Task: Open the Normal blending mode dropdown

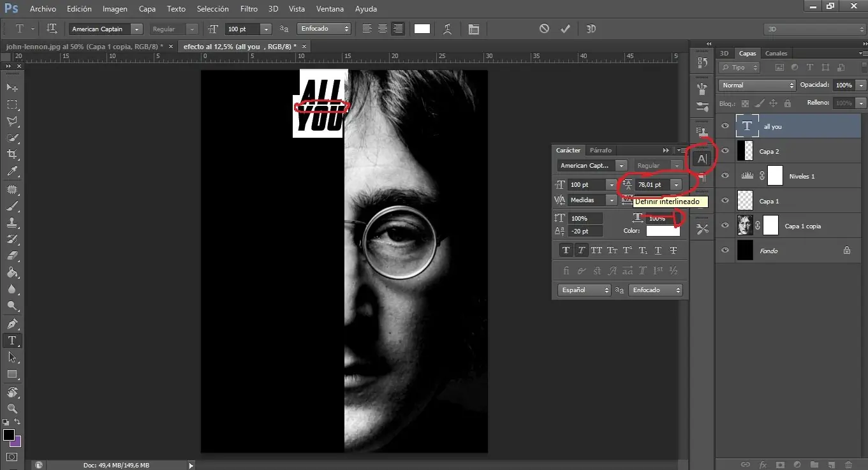Action: click(756, 85)
